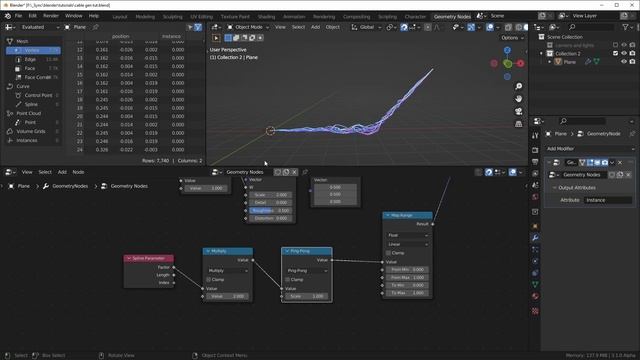Adjust the Roughness slider on noise node

(270, 211)
